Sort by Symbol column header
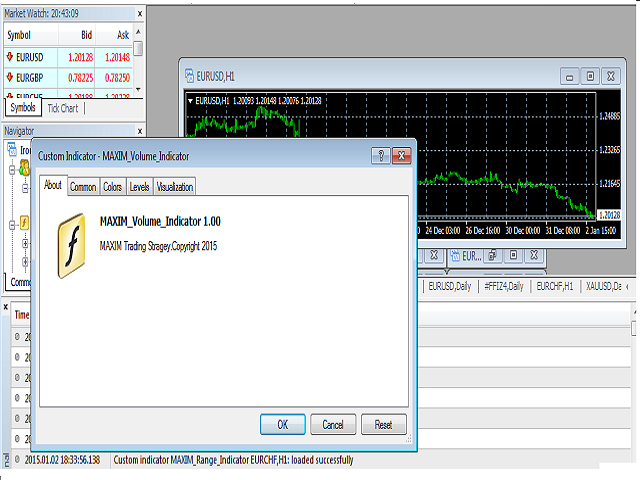The height and width of the screenshot is (480, 640). (31, 35)
